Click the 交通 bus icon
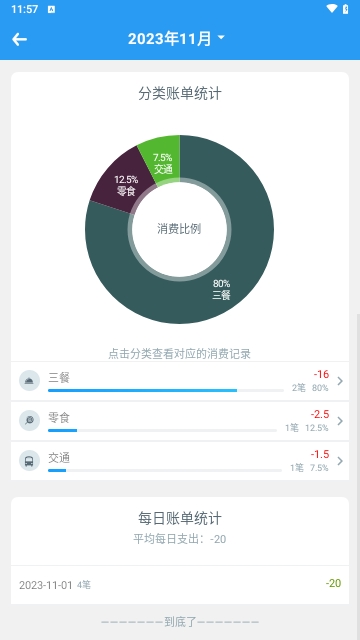Image resolution: width=360 pixels, height=640 pixels. [x=29, y=460]
